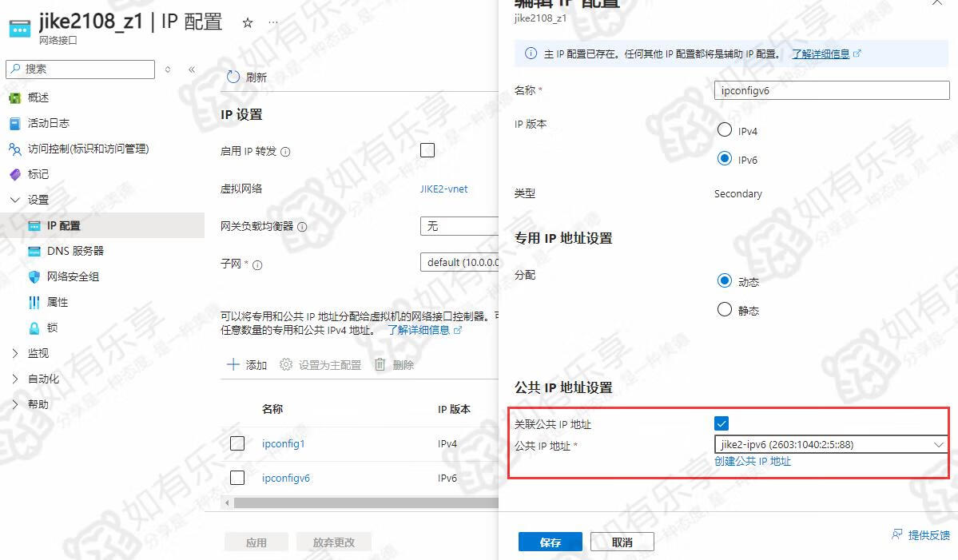Screen dimensions: 958x560
Task: Open 创建公共 IP 地址 link
Action: point(753,462)
